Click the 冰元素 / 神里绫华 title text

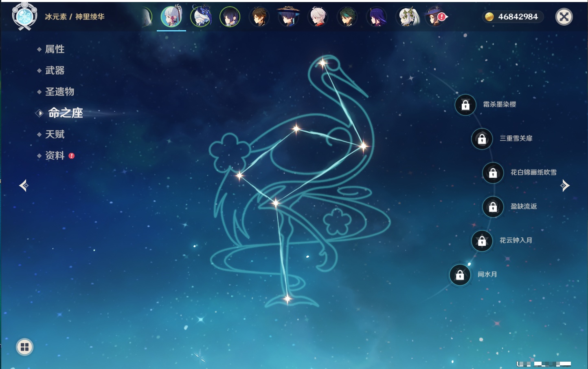(x=75, y=17)
